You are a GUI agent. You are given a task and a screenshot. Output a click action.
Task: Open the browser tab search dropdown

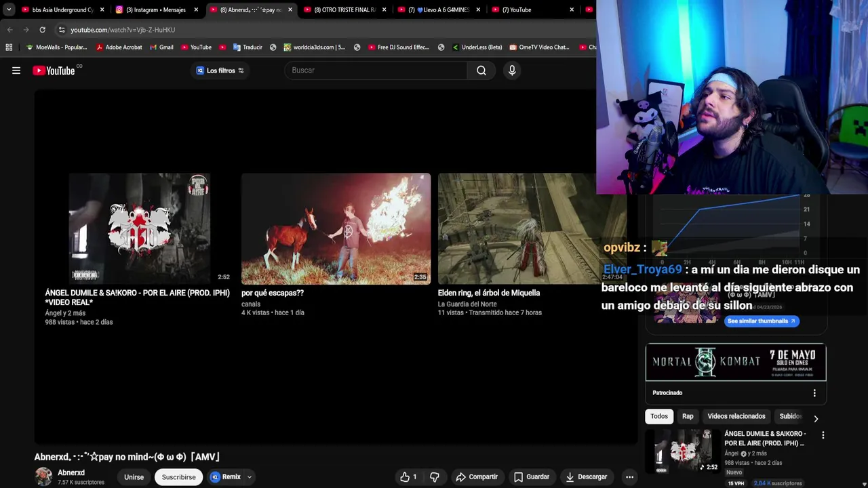tap(9, 10)
